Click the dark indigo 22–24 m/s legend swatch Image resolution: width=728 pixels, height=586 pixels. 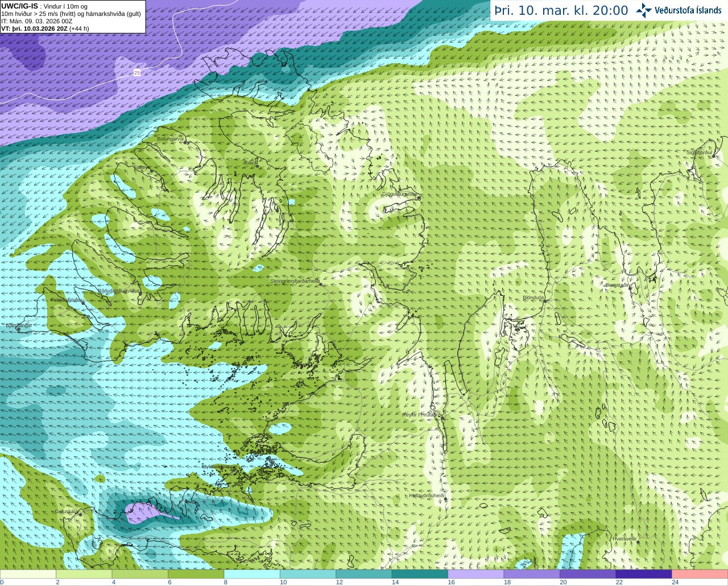[644, 574]
